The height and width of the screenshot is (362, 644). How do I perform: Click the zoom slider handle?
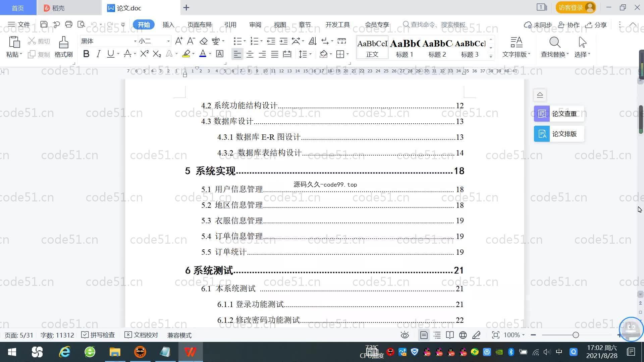click(x=576, y=335)
